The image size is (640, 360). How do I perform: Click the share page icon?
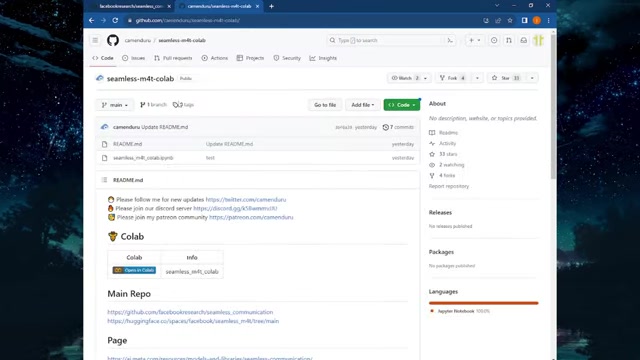tap(498, 20)
